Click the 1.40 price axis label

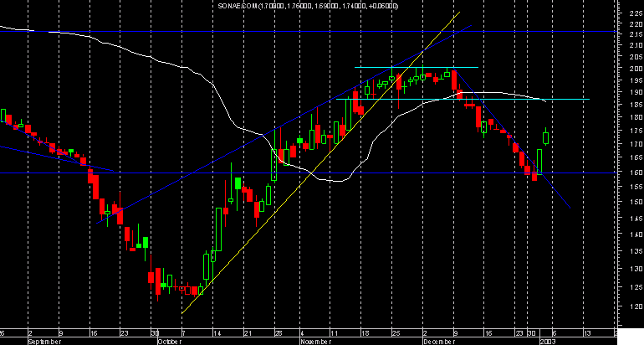pos(636,234)
